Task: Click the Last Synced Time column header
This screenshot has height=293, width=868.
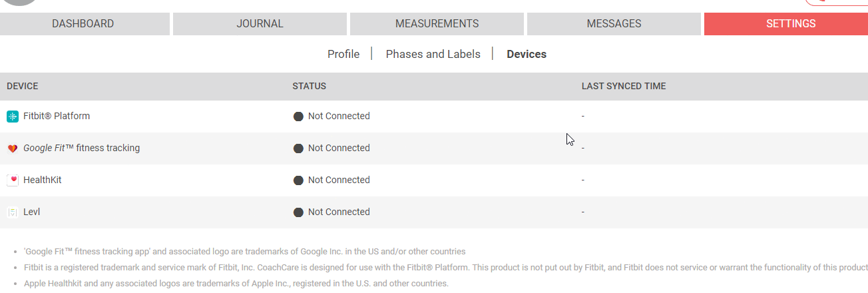Action: pos(624,87)
